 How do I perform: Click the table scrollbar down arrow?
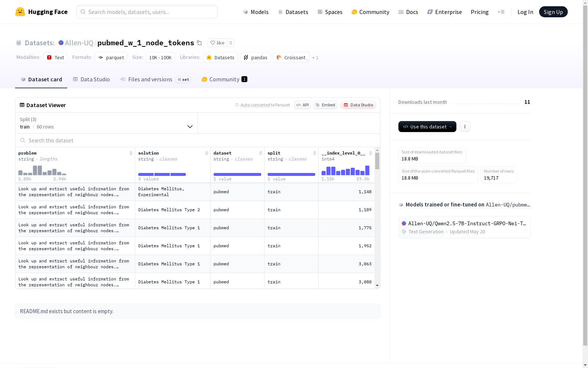point(377,286)
